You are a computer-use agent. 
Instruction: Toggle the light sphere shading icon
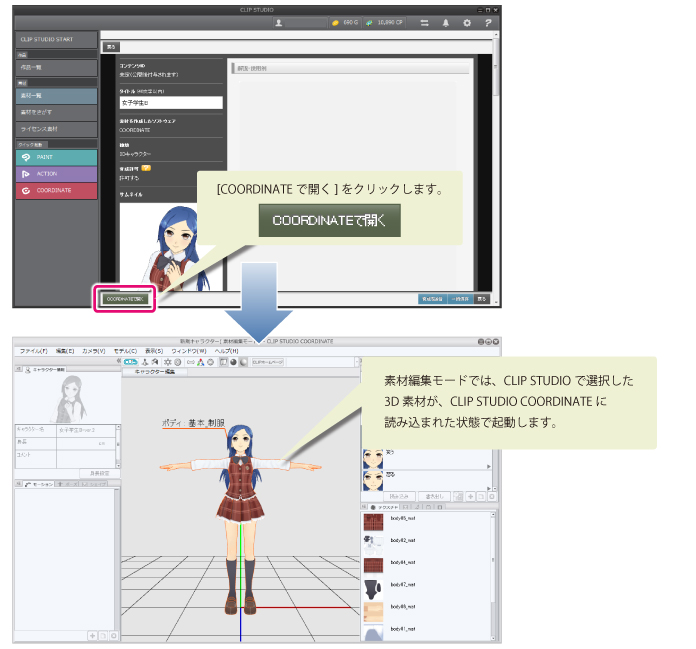pos(243,362)
